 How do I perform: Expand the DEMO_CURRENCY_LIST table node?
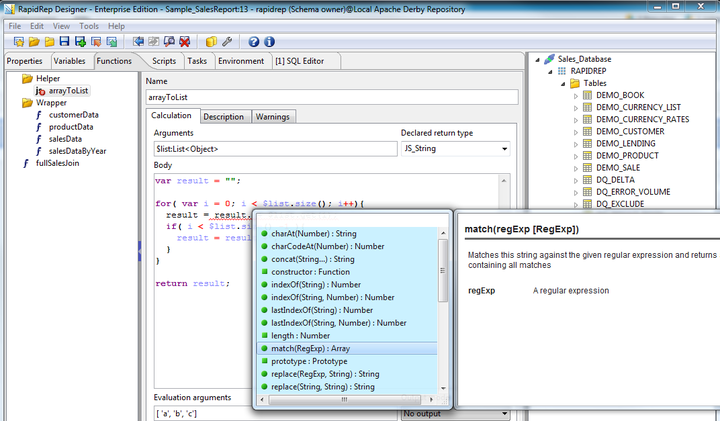[x=576, y=108]
